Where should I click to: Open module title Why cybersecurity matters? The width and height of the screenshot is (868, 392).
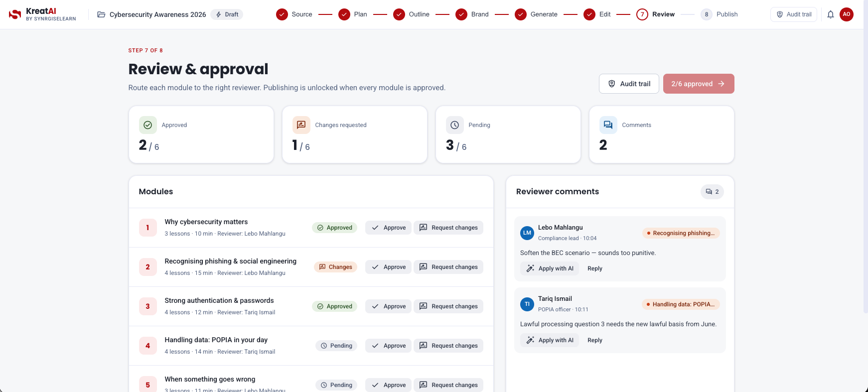pos(206,222)
